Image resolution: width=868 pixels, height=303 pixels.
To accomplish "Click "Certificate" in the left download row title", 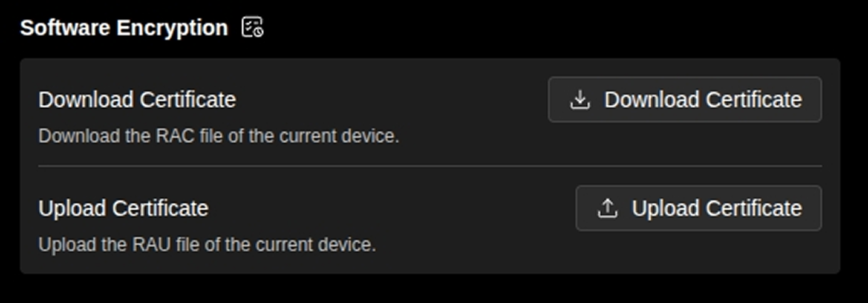I will coord(188,100).
